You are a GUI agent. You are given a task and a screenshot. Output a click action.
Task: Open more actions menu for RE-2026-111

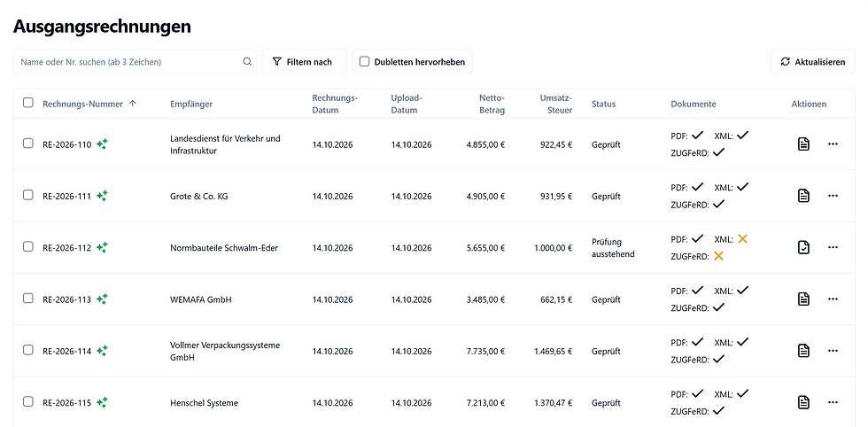point(833,196)
